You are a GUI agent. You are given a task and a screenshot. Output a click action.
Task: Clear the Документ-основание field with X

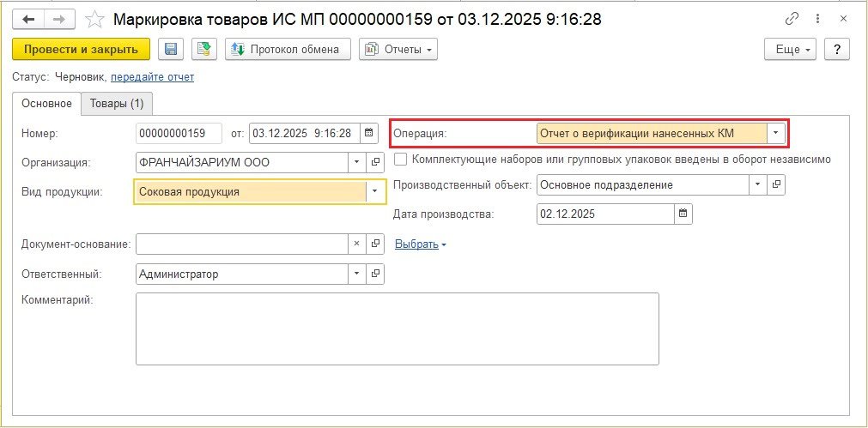[357, 244]
